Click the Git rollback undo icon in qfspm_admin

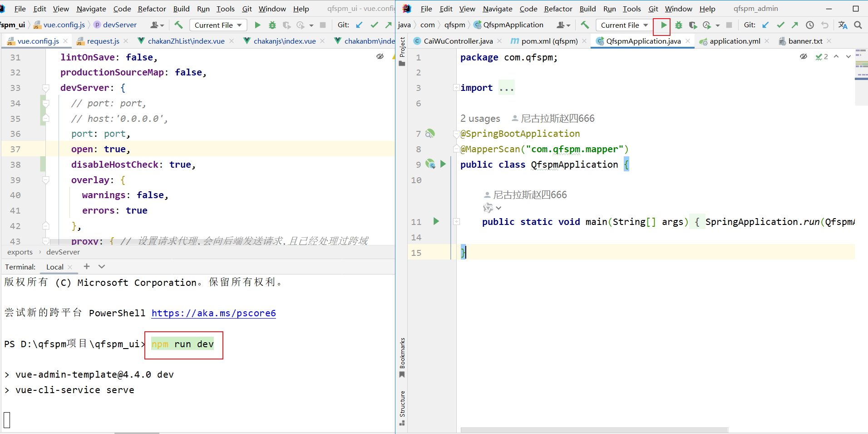[825, 25]
